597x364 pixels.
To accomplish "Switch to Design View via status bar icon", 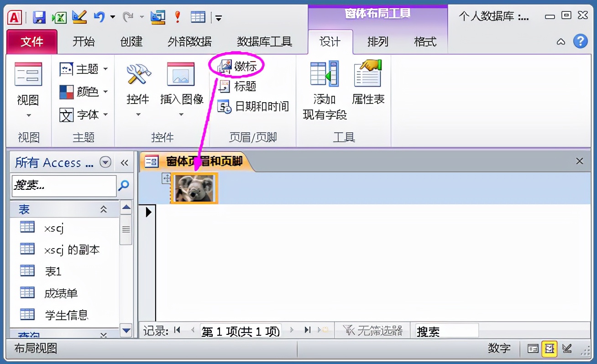I will tap(566, 348).
